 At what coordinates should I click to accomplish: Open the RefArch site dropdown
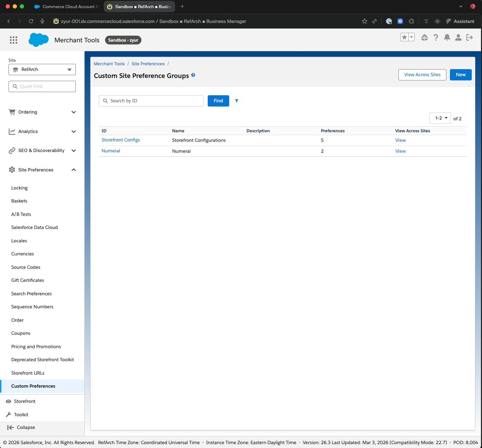pos(42,69)
